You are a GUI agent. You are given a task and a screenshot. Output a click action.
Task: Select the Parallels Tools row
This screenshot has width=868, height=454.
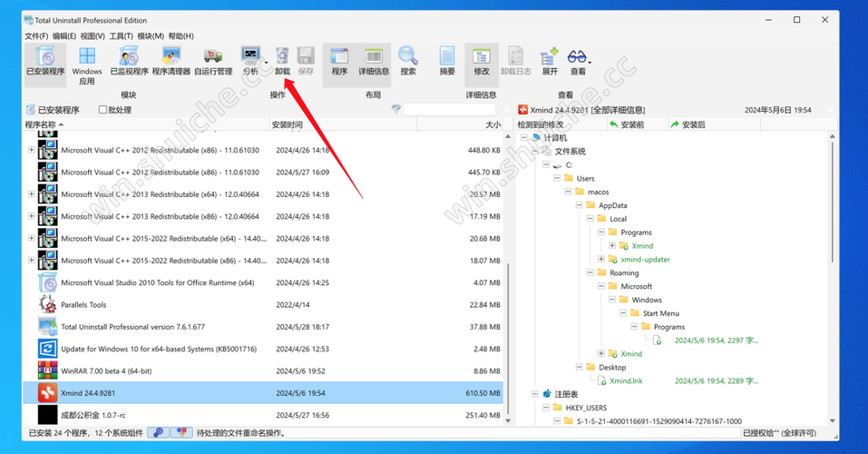pos(263,304)
